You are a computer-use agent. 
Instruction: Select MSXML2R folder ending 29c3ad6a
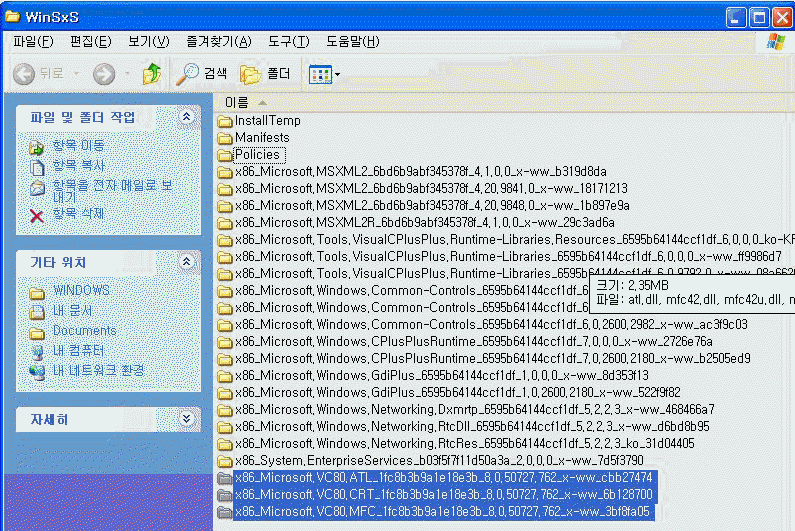pyautogui.click(x=425, y=223)
